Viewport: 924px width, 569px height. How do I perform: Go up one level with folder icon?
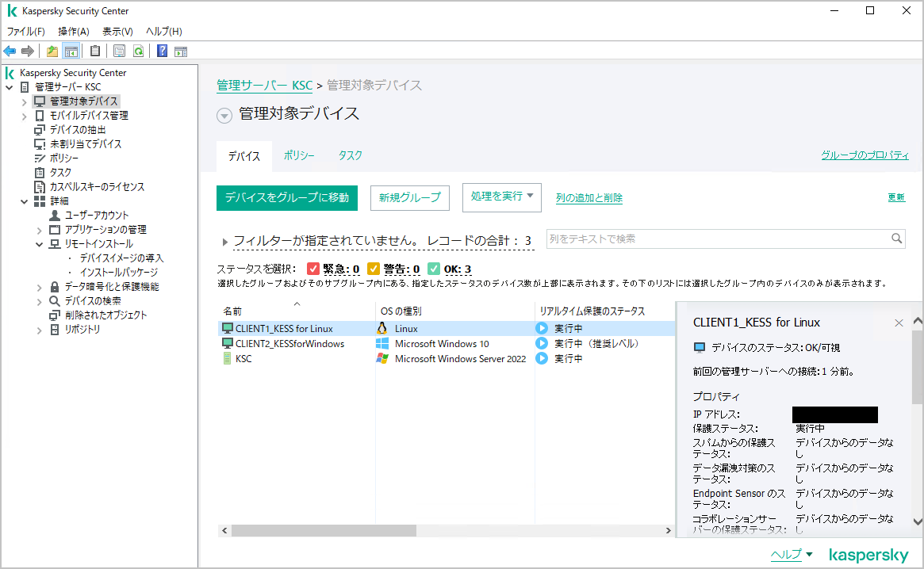52,52
